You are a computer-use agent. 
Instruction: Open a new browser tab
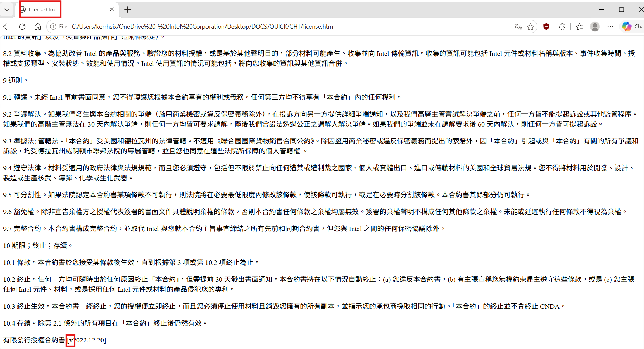pyautogui.click(x=127, y=10)
